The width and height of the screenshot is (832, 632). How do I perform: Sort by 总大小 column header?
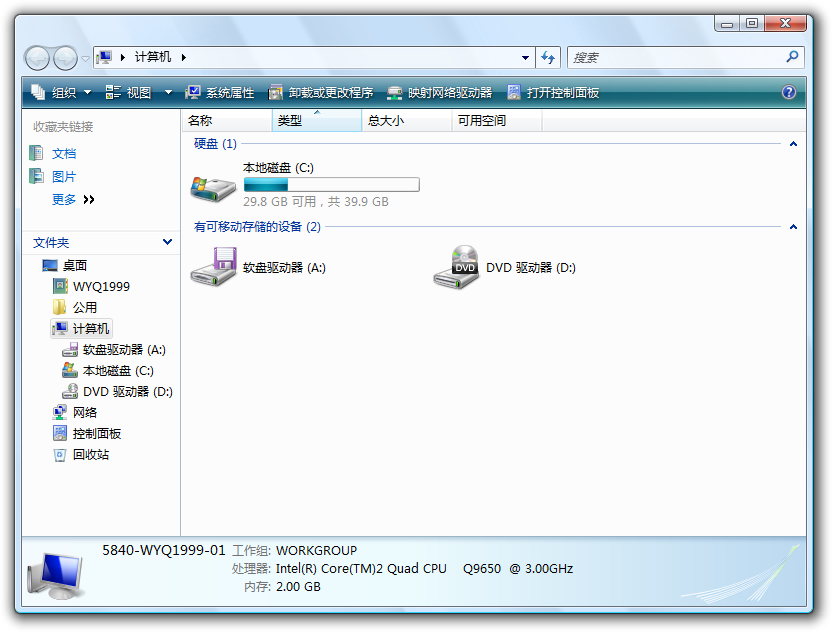click(407, 120)
